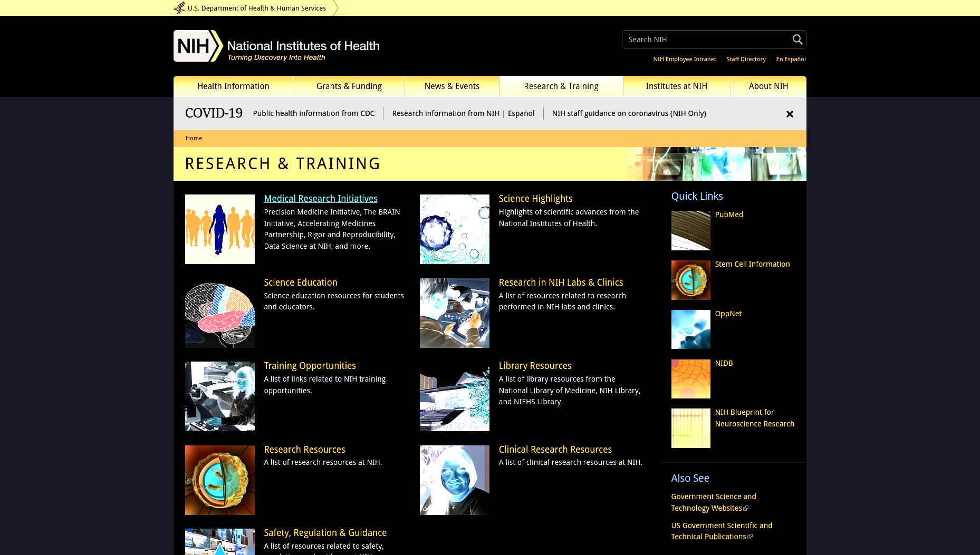Select the Research & Training tab
Image resolution: width=980 pixels, height=555 pixels.
561,86
